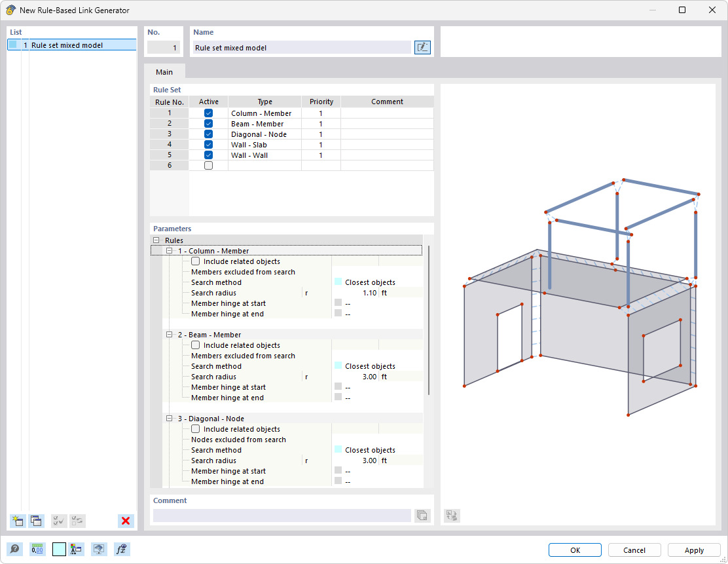Click the display view monitor icon

(x=98, y=550)
